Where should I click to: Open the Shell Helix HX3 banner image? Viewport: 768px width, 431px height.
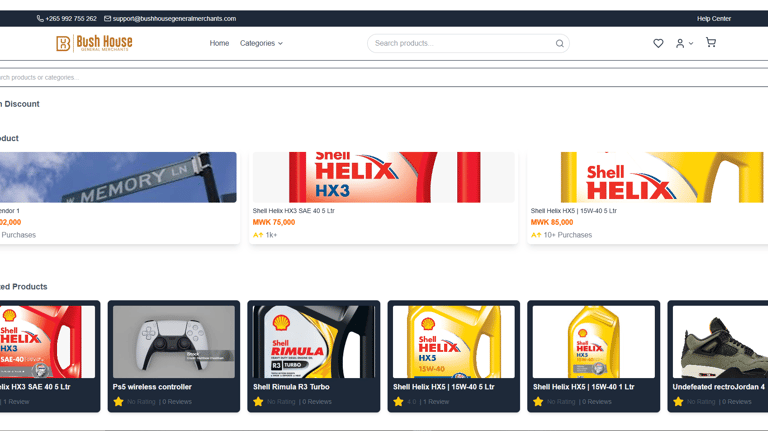(384, 177)
